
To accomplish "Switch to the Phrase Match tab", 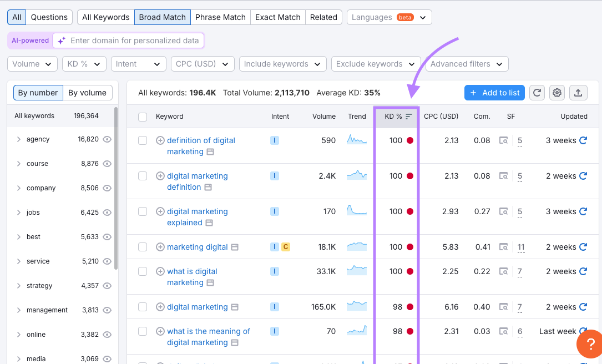I will [x=220, y=17].
